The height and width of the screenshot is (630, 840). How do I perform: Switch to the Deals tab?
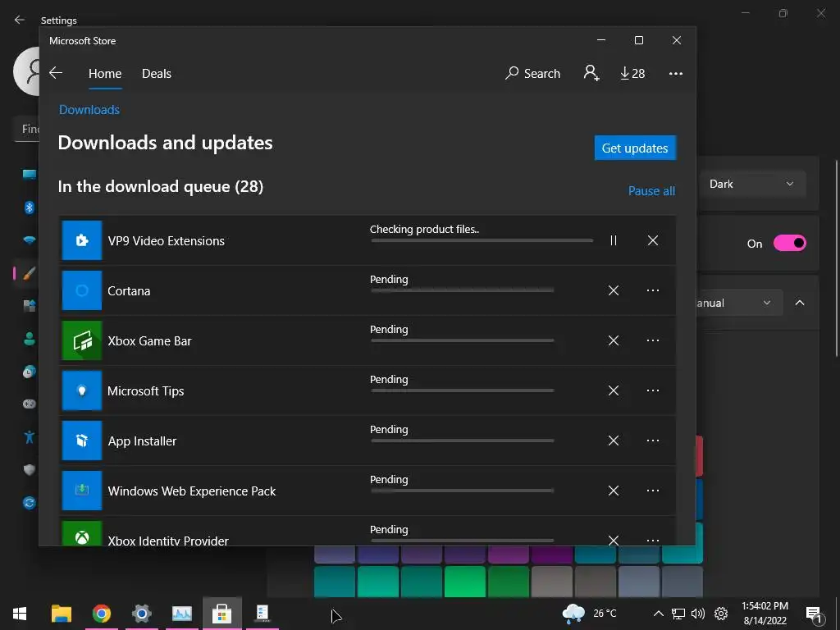click(157, 73)
